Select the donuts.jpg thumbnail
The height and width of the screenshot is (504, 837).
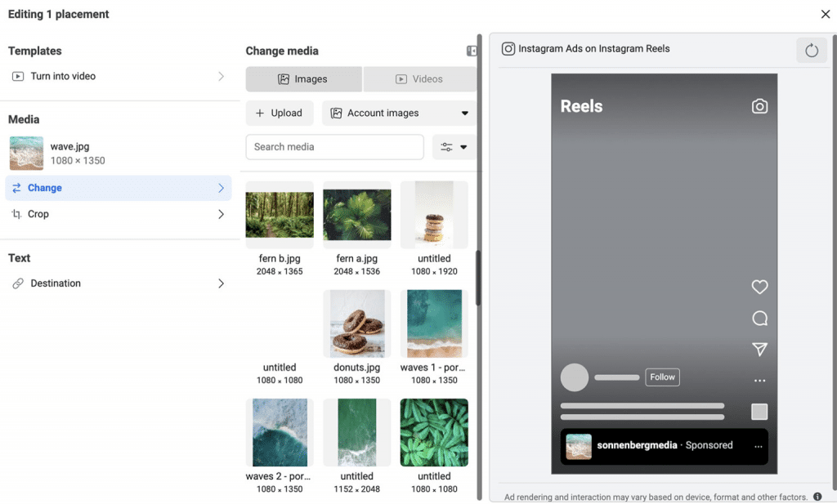point(356,323)
